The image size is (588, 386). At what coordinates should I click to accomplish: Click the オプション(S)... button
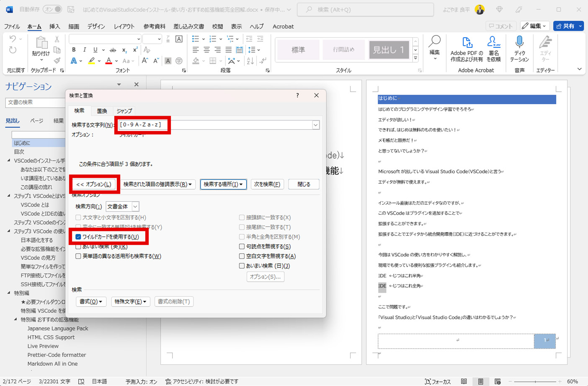(x=266, y=277)
